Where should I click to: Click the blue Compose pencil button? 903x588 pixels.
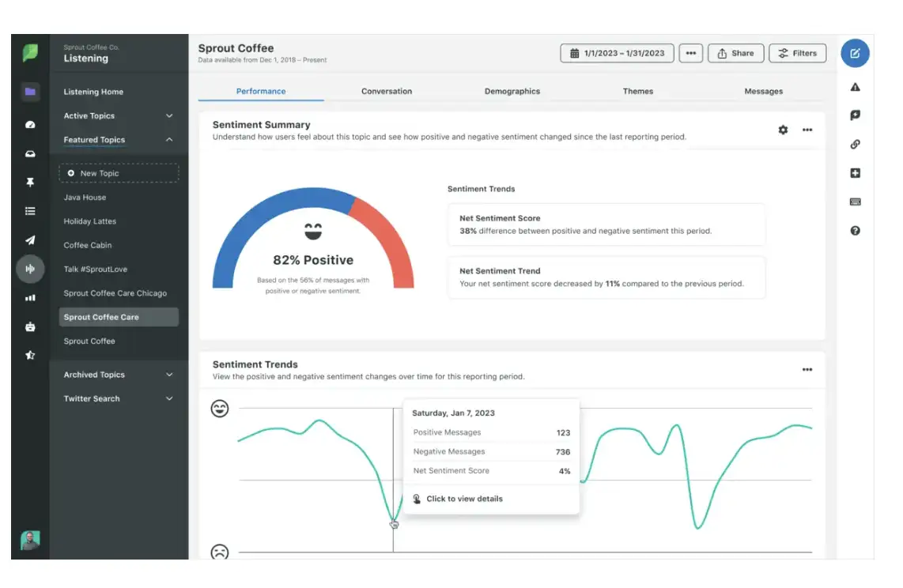tap(855, 53)
